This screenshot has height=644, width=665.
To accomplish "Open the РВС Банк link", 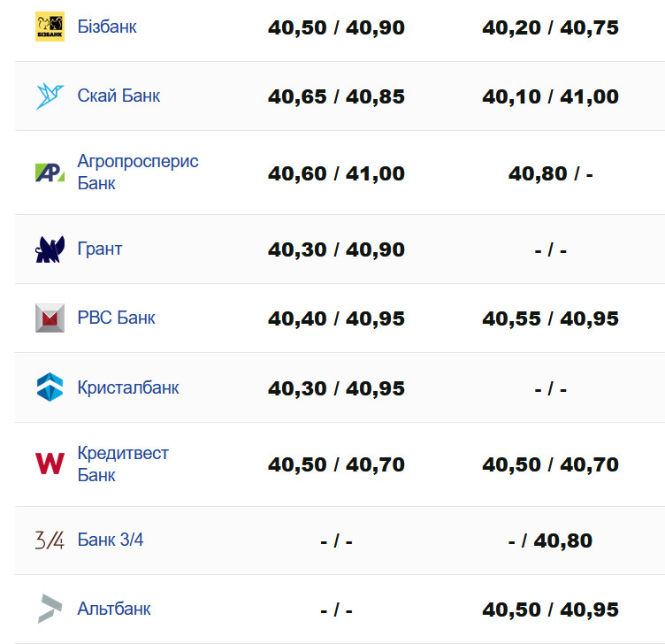I will 116,318.
